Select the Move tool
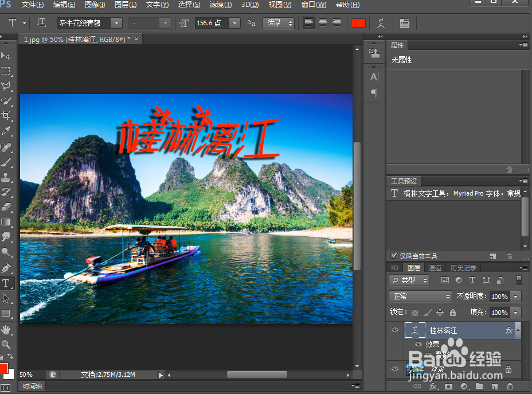 pos(7,56)
